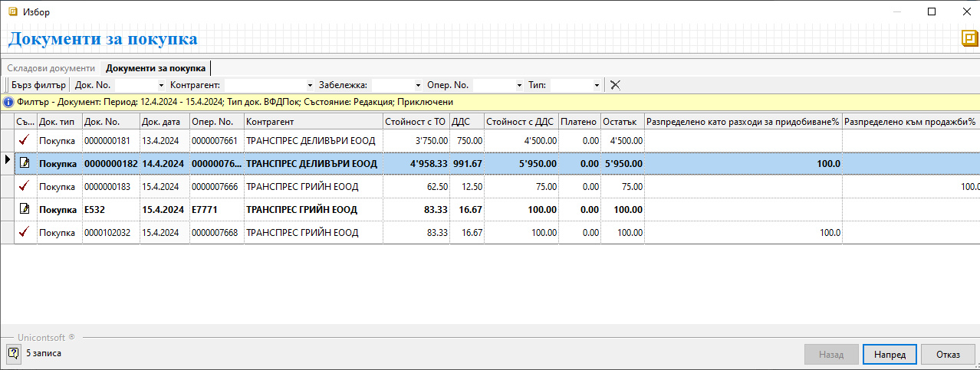980x370 pixels.
Task: Sort by the Док. дата column header
Action: click(x=164, y=122)
